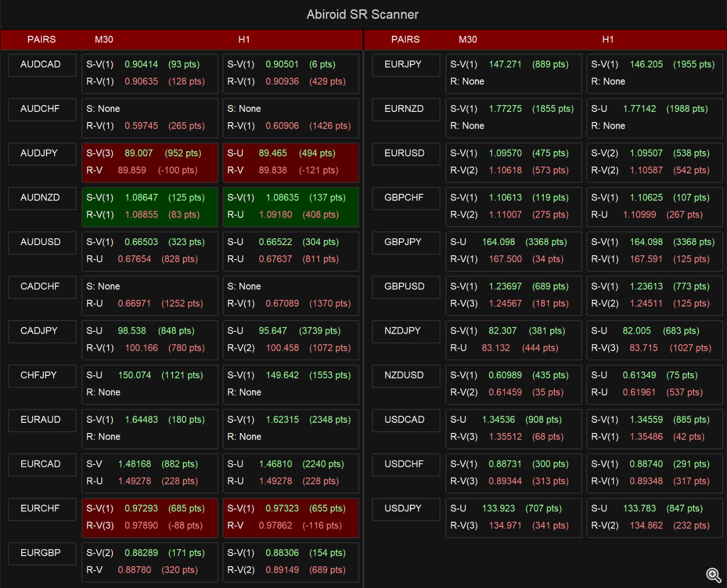The width and height of the screenshot is (727, 588).
Task: Select the red AUDJPY H1 cell
Action: 291,162
